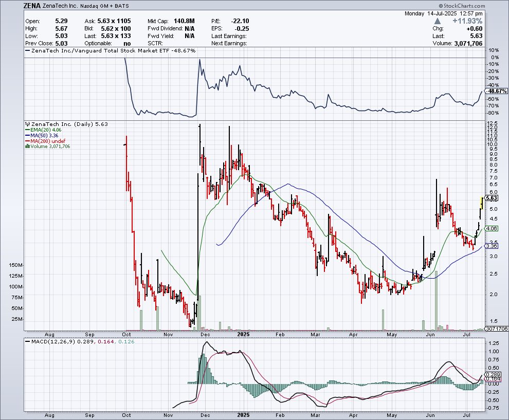Viewport: 509px width, 420px height.
Task: Click the volume bars icon in price legend
Action: click(x=28, y=147)
